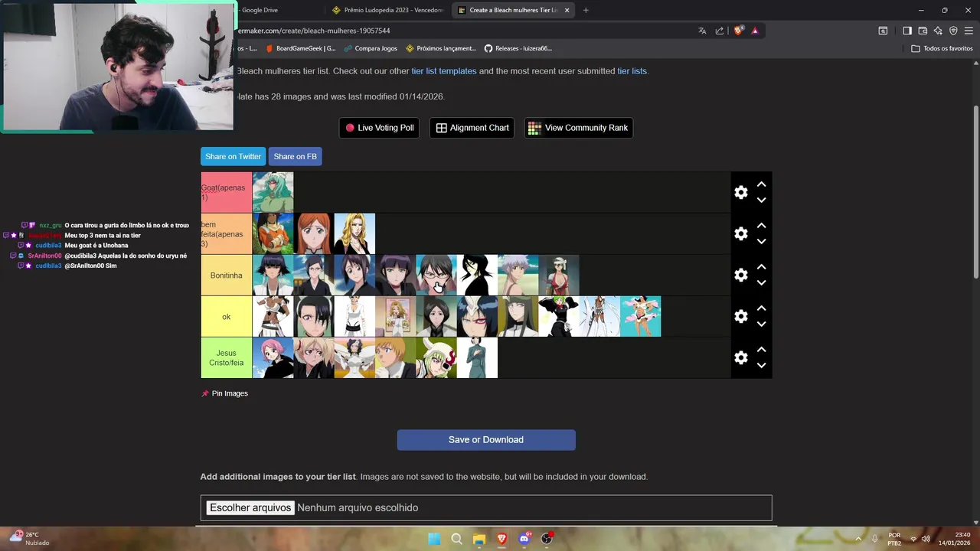Open Próximos lançamentos bookmark

(x=441, y=48)
